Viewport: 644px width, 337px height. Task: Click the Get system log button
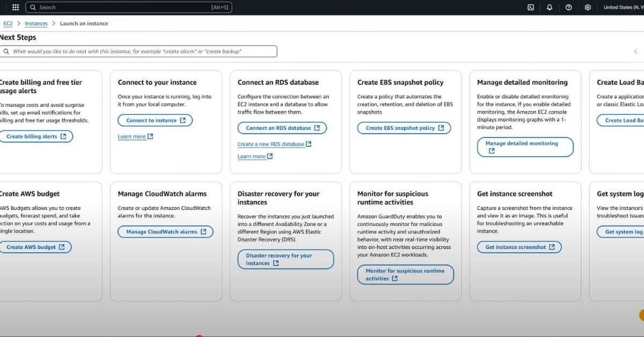point(620,232)
